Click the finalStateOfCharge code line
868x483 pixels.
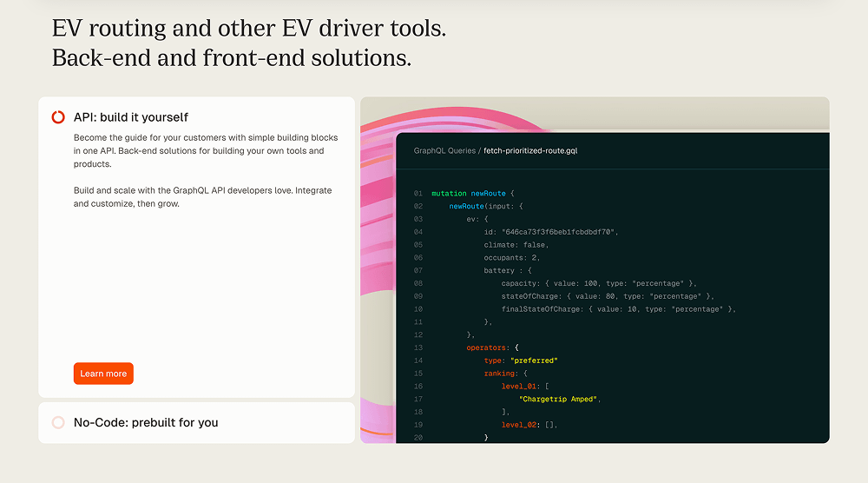pos(618,309)
